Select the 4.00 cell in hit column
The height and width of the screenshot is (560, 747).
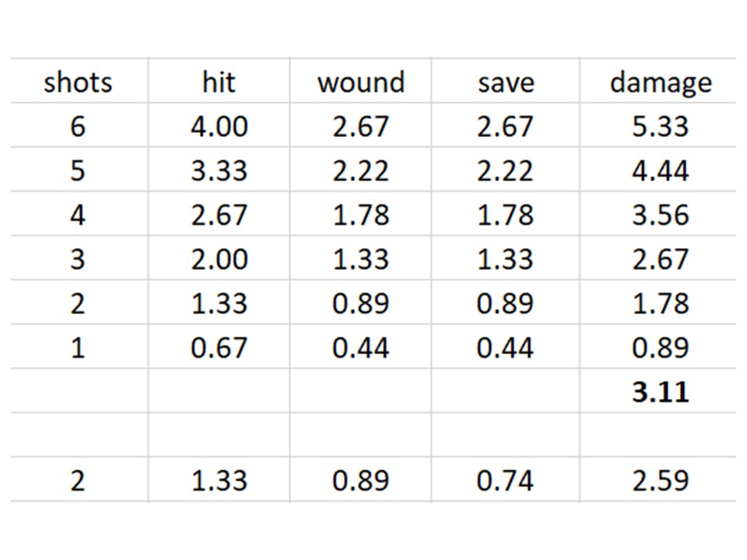(219, 126)
